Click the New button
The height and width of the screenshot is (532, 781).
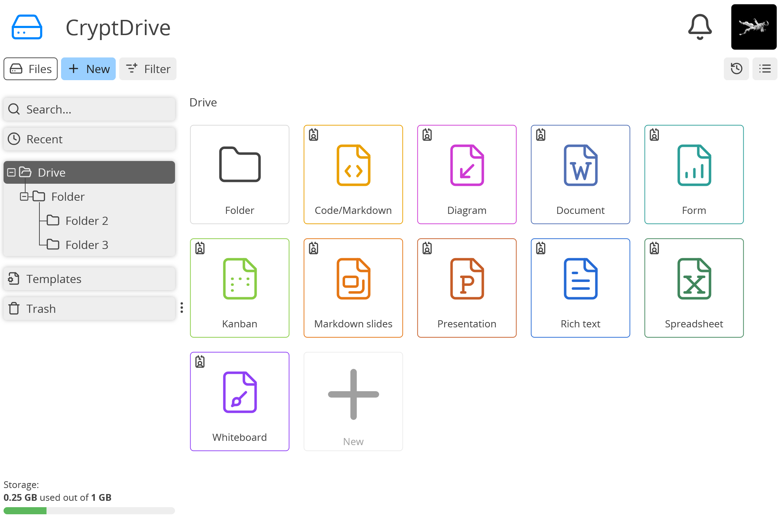click(88, 69)
